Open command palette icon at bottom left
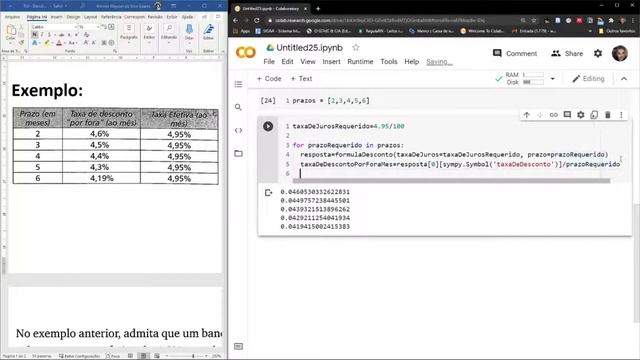This screenshot has width=640, height=360. [239, 347]
